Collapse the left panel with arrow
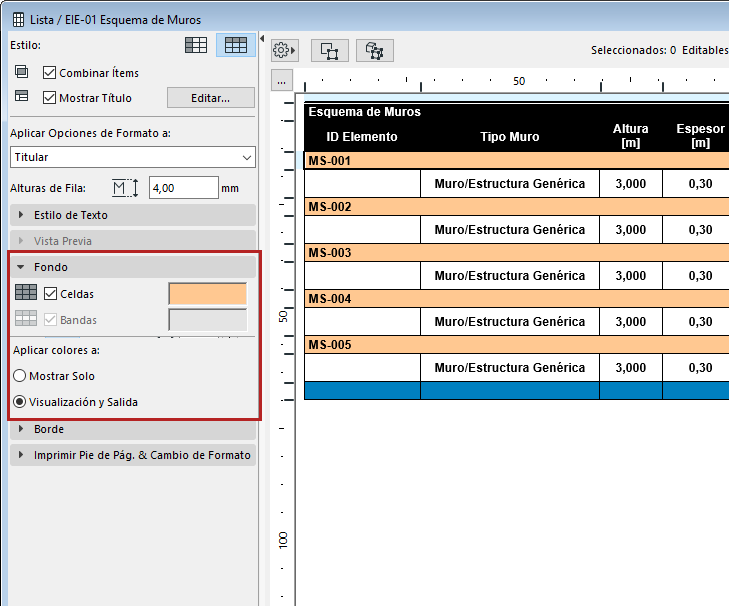The height and width of the screenshot is (606, 729). click(x=262, y=39)
